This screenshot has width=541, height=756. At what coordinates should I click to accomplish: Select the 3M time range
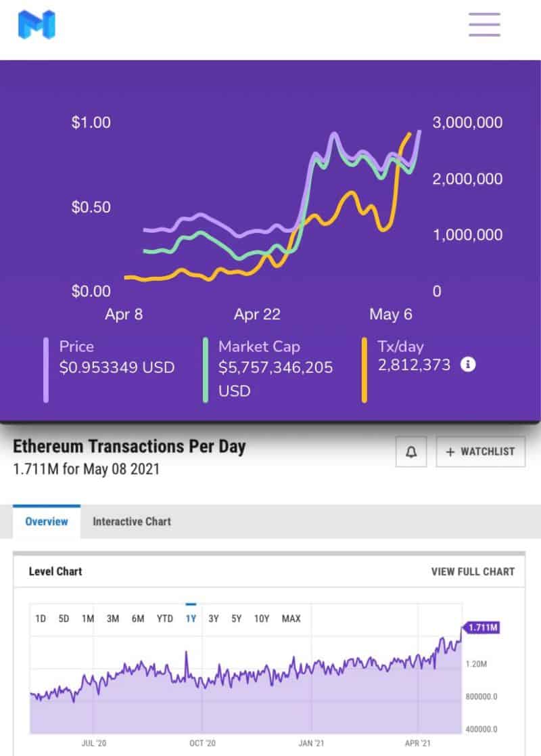point(113,619)
